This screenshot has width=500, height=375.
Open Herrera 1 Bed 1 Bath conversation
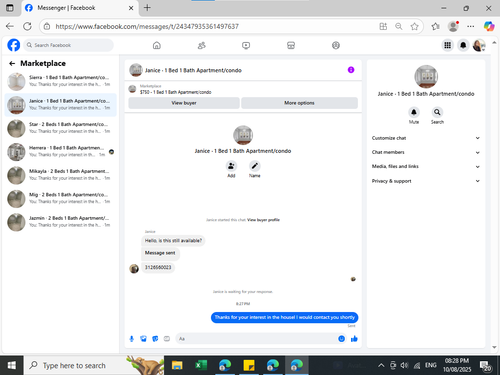pyautogui.click(x=61, y=152)
